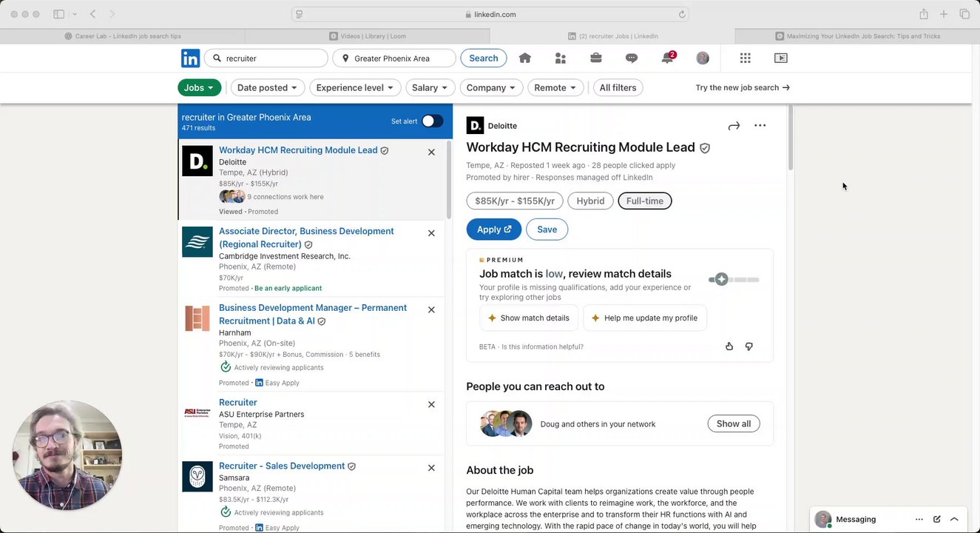The height and width of the screenshot is (533, 980).
Task: Toggle the Set alert switch
Action: coord(433,121)
